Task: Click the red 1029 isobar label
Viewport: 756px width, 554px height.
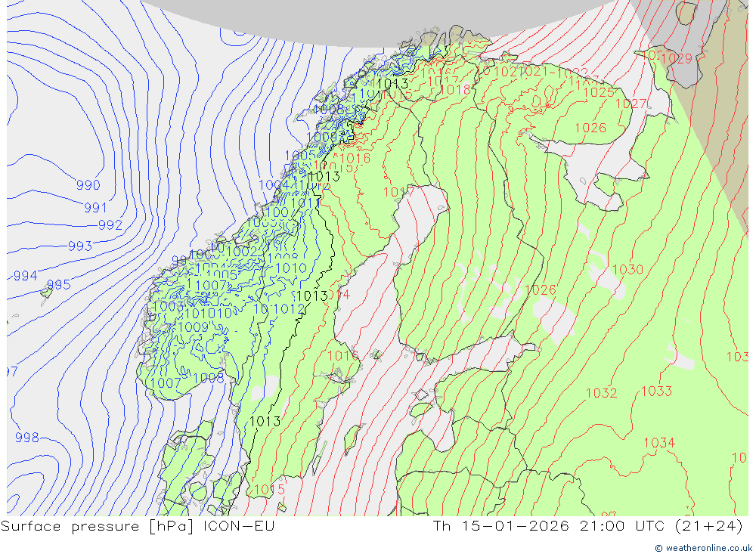Action: click(677, 59)
